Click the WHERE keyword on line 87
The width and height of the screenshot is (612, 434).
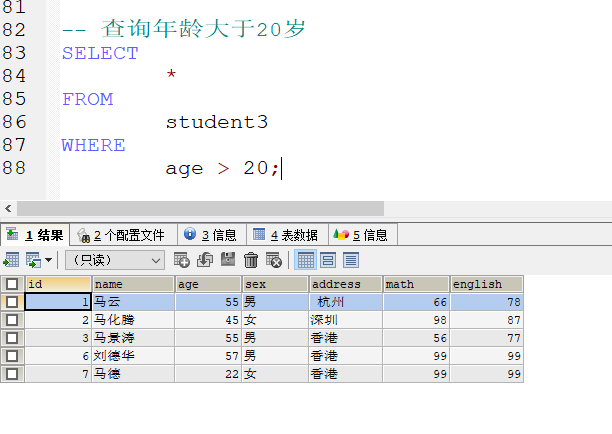pyautogui.click(x=94, y=145)
